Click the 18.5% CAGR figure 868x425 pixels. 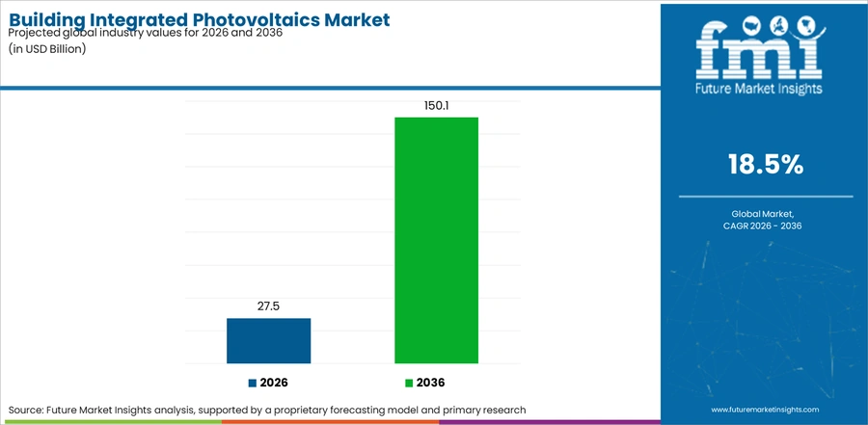coord(766,165)
